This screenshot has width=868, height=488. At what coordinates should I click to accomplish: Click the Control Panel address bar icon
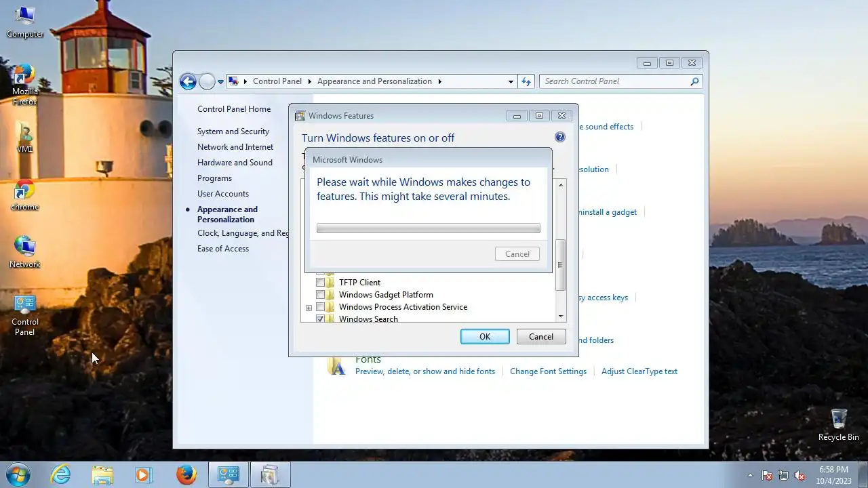pyautogui.click(x=233, y=81)
